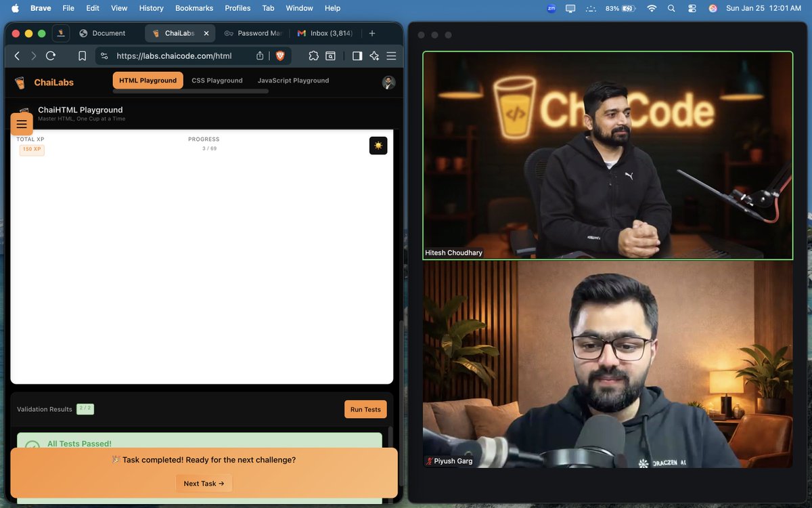Open the Wi-Fi status menu

(x=652, y=8)
